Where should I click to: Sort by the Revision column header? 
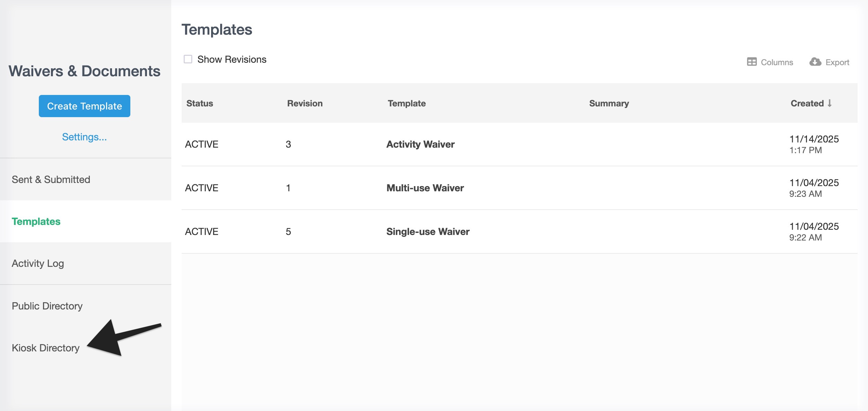pyautogui.click(x=305, y=103)
